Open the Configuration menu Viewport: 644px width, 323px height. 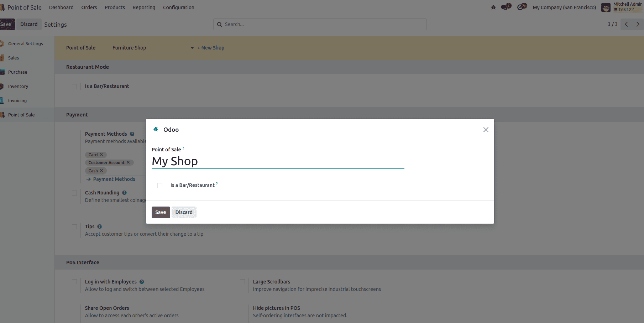point(178,7)
